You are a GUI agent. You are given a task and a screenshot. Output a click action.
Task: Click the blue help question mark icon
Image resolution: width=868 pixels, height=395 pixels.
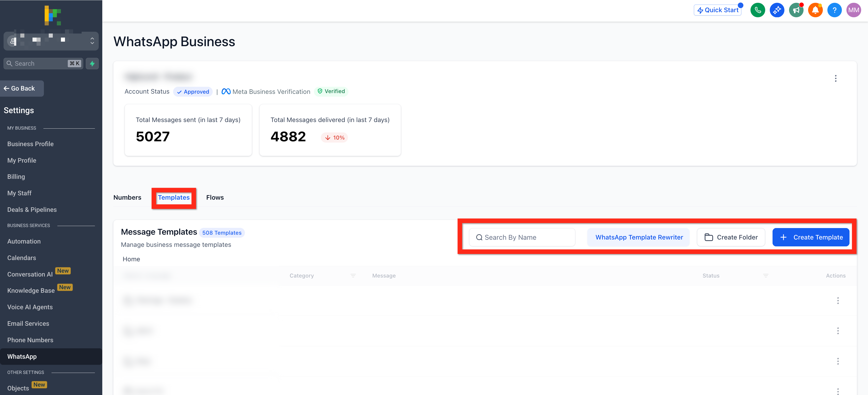click(834, 10)
